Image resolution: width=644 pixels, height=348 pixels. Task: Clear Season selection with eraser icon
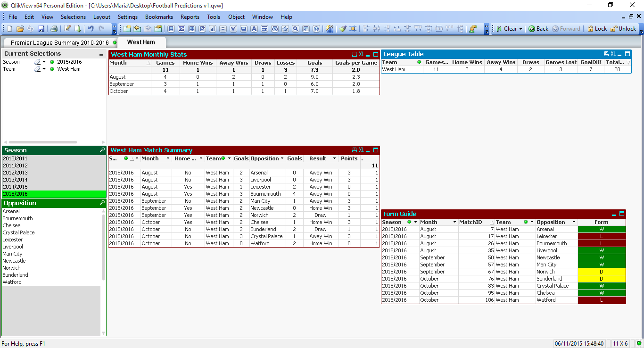tap(37, 62)
